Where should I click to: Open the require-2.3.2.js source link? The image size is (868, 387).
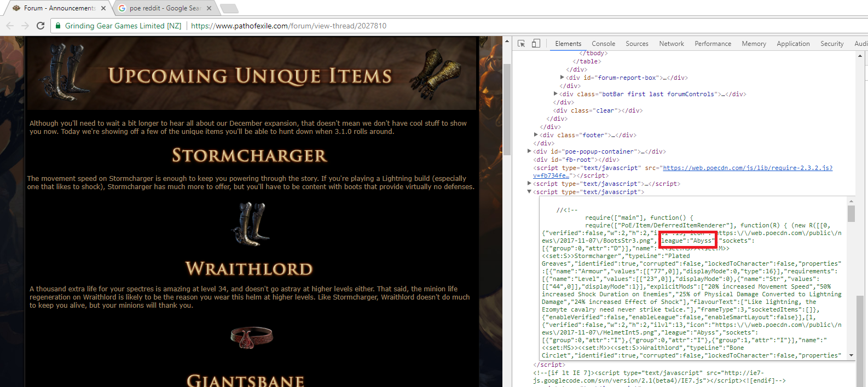[x=748, y=168]
